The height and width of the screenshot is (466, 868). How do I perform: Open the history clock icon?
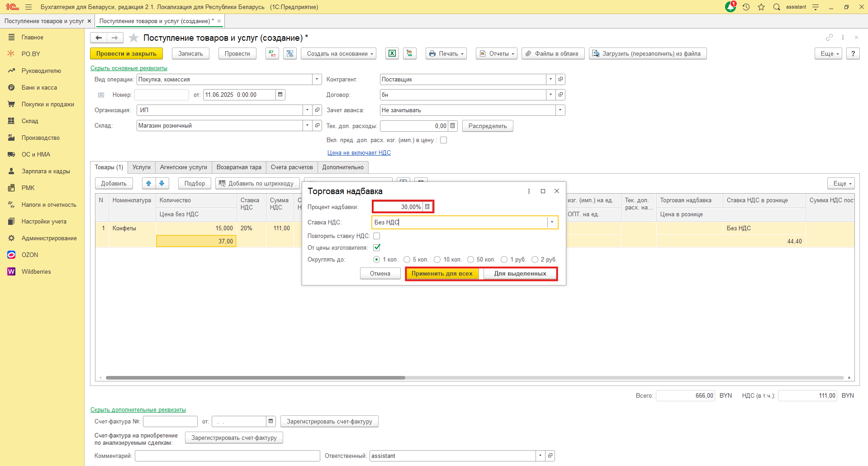746,7
